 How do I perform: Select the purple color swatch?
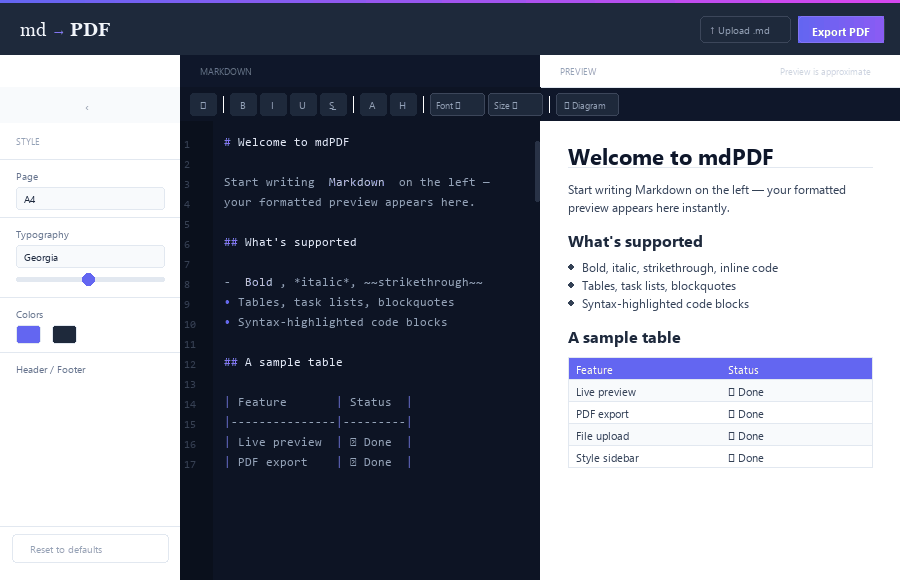click(28, 334)
